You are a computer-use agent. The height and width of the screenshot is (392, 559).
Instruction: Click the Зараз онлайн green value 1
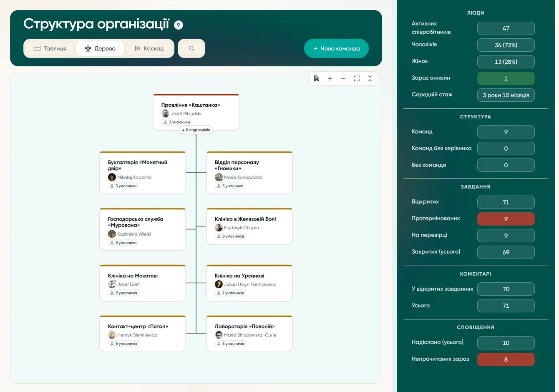pyautogui.click(x=506, y=78)
